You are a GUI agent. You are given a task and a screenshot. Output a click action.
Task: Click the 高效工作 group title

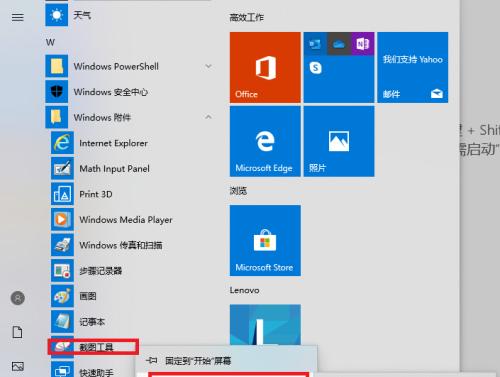pyautogui.click(x=247, y=17)
